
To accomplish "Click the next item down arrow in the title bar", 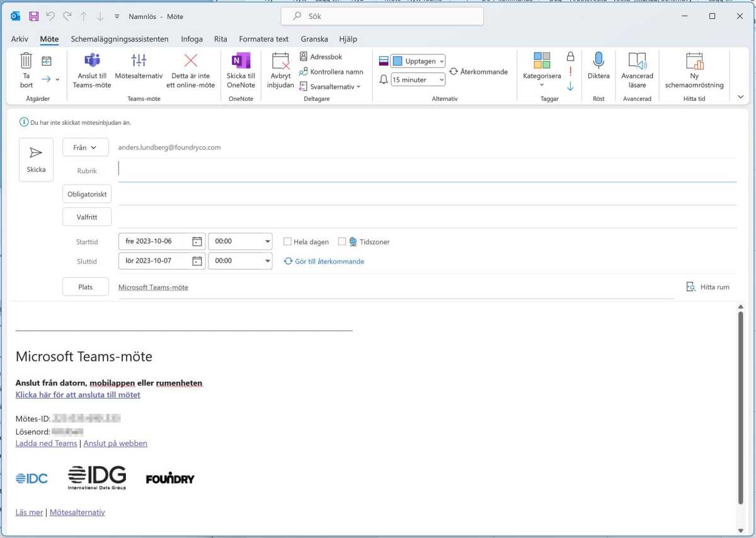I will click(x=100, y=16).
